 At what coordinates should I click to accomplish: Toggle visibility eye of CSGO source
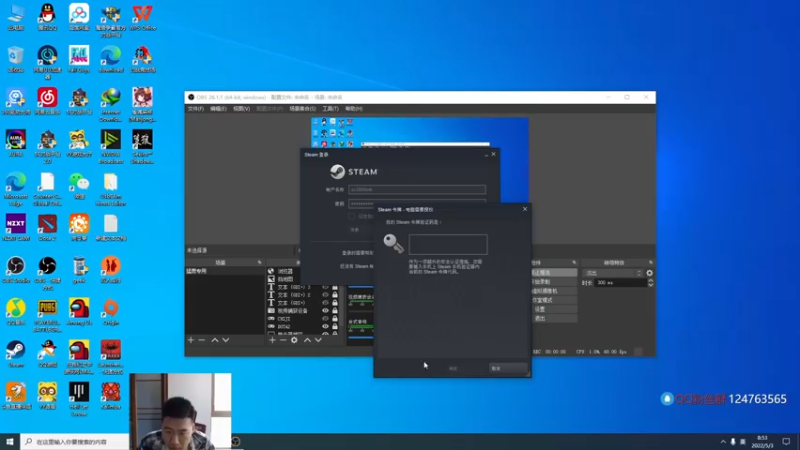(x=325, y=318)
